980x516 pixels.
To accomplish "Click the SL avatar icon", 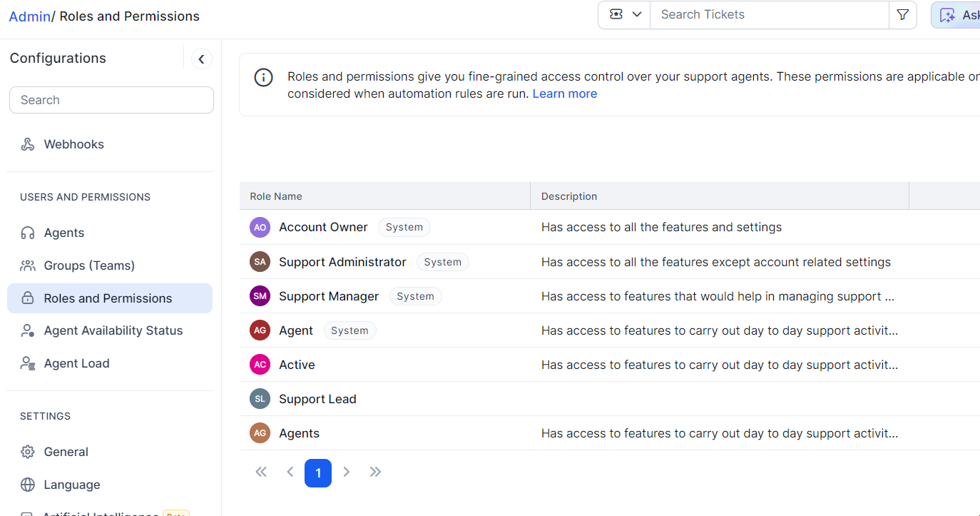I will [260, 399].
